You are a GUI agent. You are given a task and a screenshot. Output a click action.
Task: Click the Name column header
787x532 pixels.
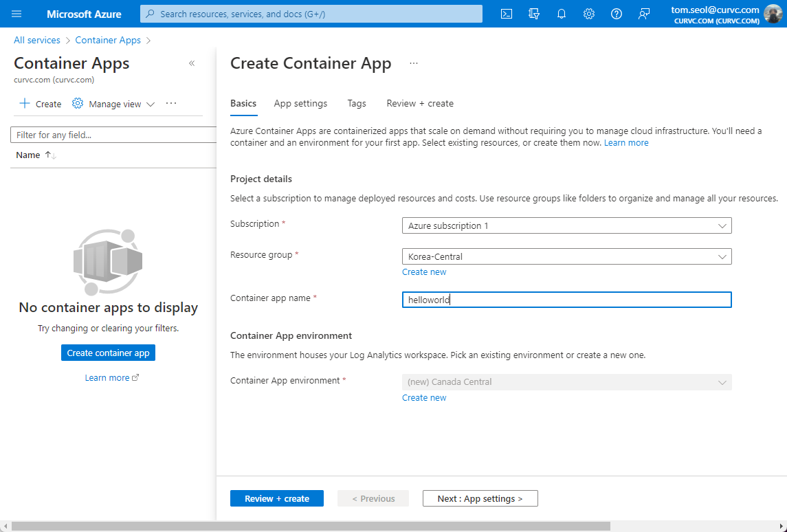tap(28, 155)
